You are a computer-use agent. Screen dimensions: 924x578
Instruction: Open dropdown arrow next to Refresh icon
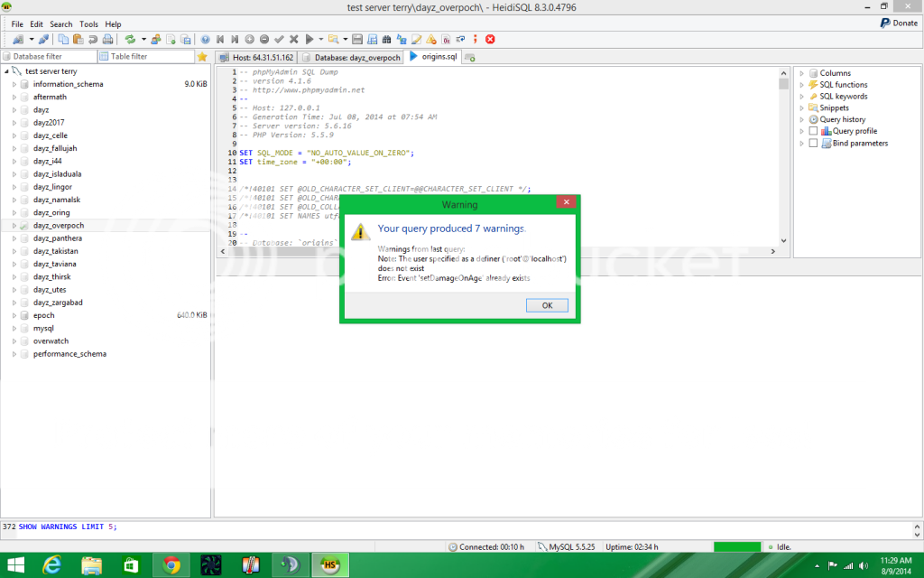coord(143,40)
